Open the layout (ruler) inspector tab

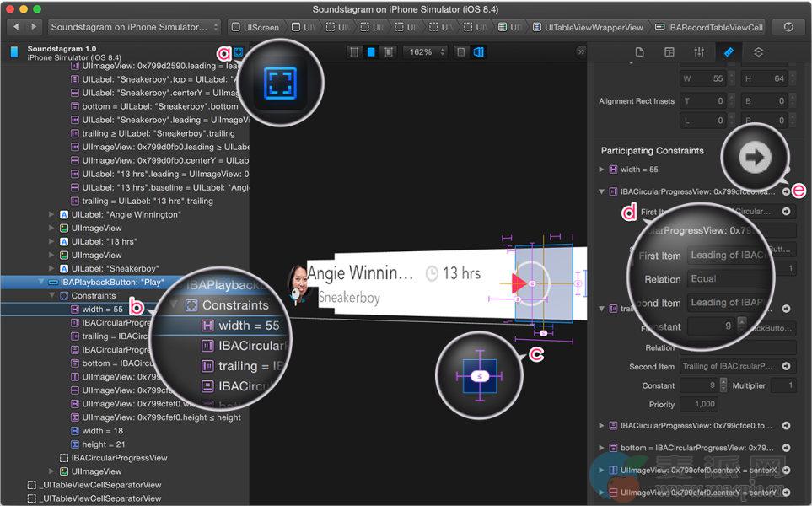(729, 52)
